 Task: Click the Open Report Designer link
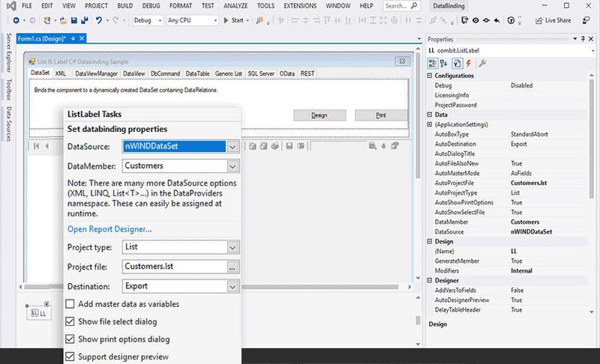tap(109, 229)
